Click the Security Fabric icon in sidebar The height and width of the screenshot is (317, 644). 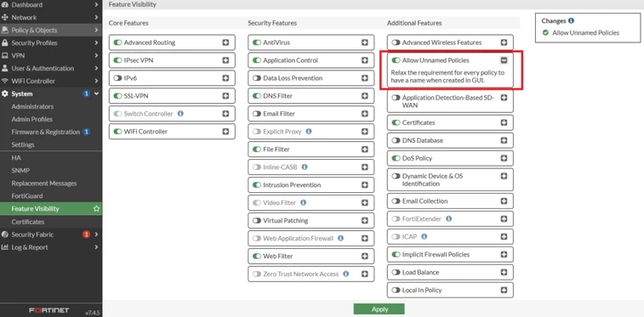pos(5,235)
